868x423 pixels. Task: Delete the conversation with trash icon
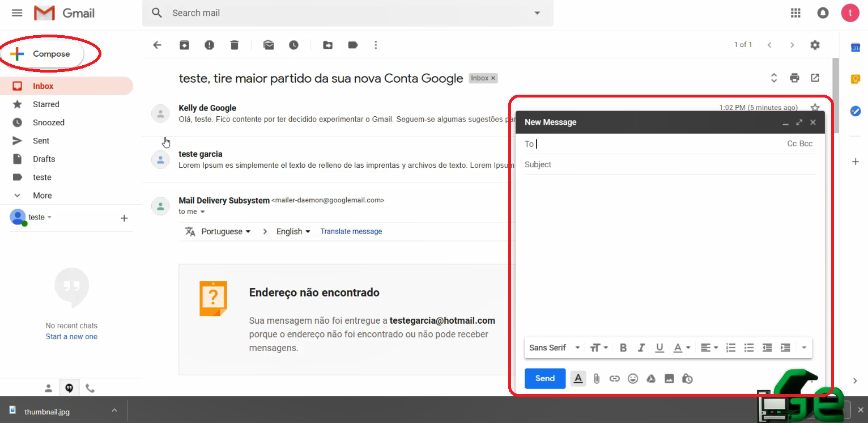click(235, 45)
